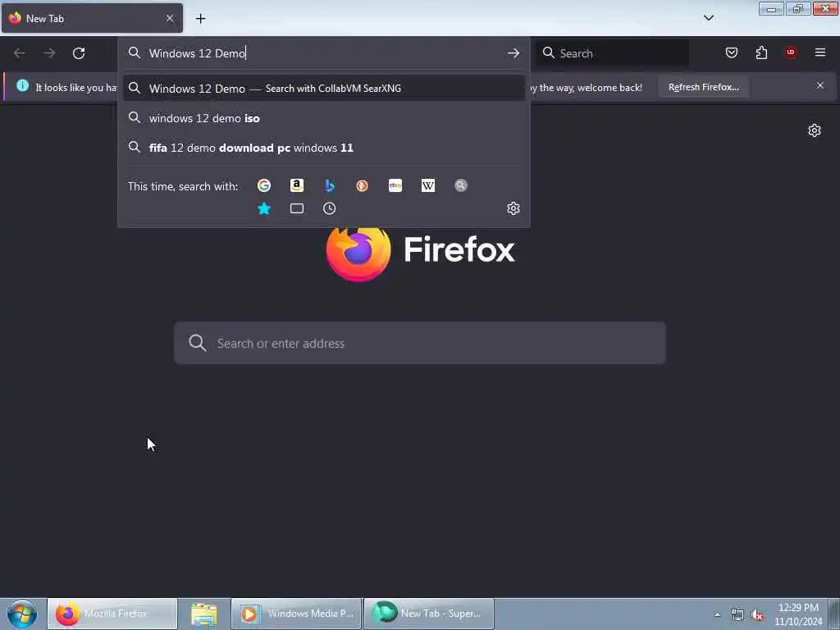Open Windows Start menu orb
Screen dimensions: 840x630
point(22,614)
